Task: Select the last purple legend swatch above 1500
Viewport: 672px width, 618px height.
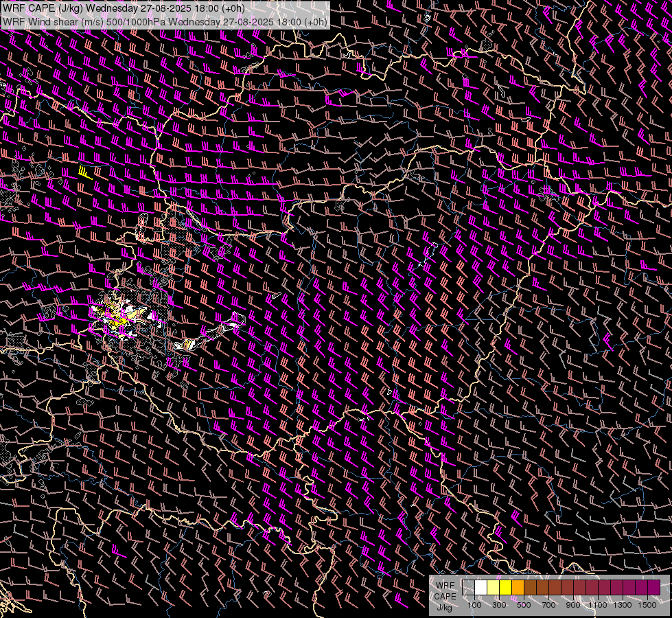Action: 654,588
